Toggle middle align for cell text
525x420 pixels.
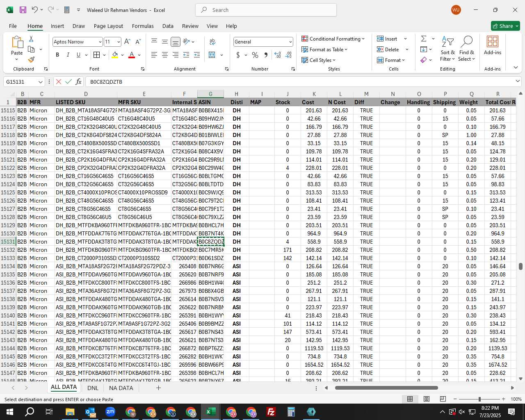click(164, 42)
